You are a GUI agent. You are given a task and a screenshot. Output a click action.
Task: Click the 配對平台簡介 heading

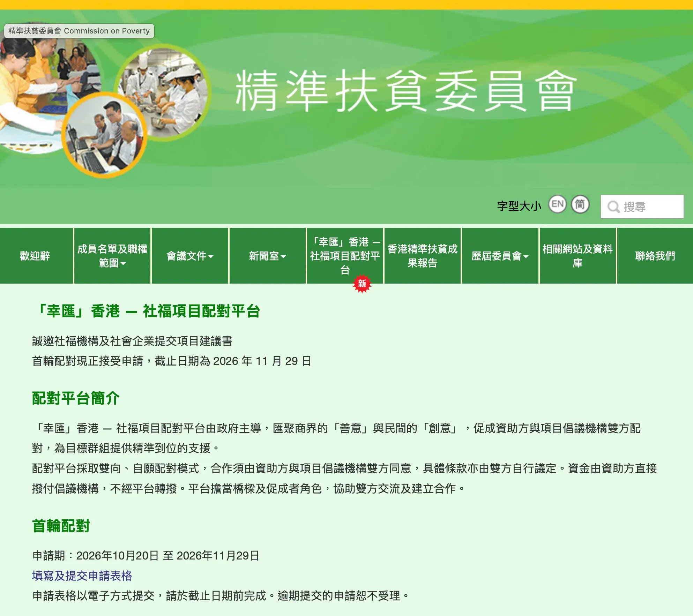tap(76, 398)
